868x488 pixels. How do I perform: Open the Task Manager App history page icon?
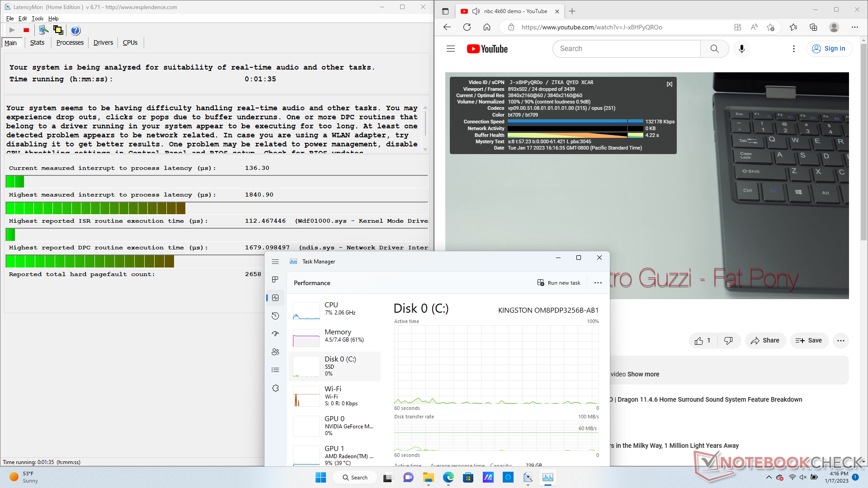(x=275, y=316)
